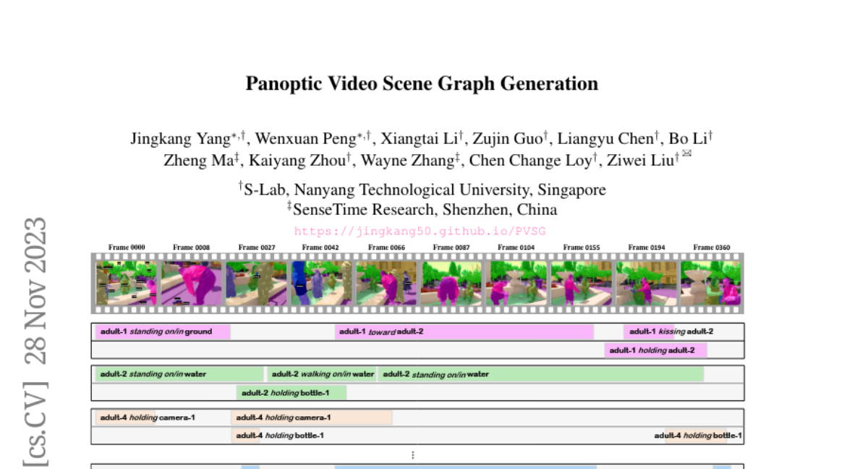868x469 pixels.
Task: Click the Frame 0042 filmstrip image
Action: tap(320, 283)
